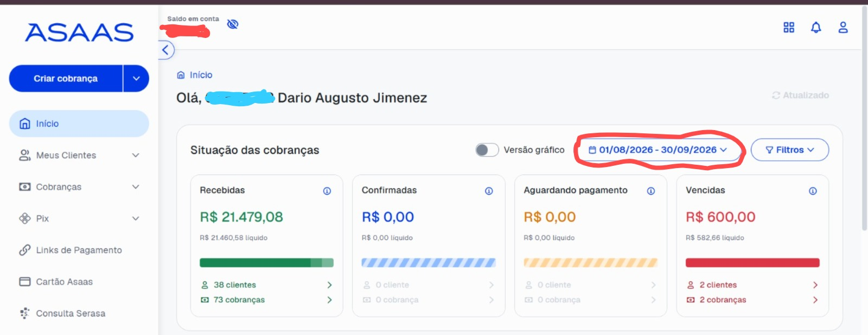Expand Meus Clientes in the sidebar
The image size is (868, 335).
(x=79, y=156)
